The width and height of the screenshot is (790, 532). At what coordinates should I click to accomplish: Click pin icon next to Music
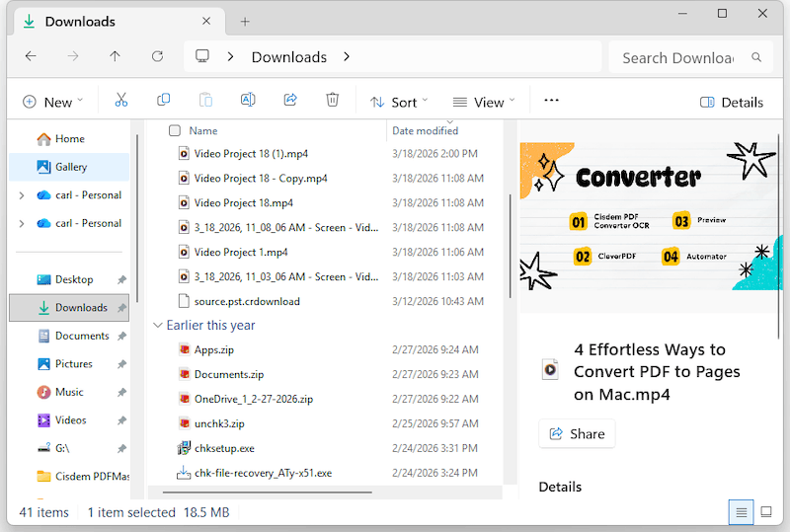pos(121,393)
